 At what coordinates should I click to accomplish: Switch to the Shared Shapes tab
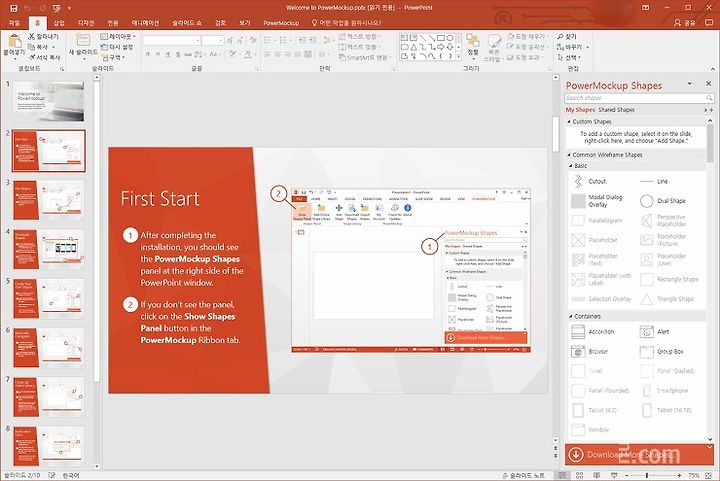pyautogui.click(x=616, y=110)
